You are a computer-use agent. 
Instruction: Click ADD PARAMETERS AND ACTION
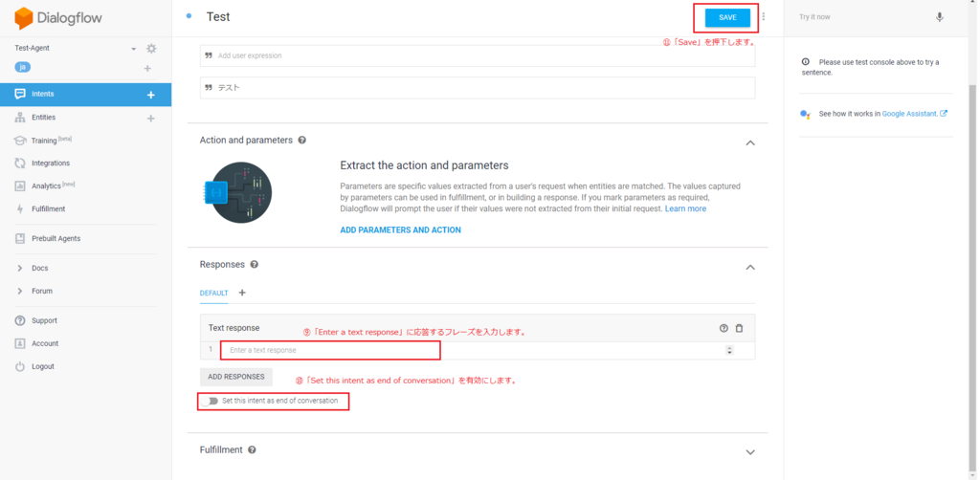(401, 229)
